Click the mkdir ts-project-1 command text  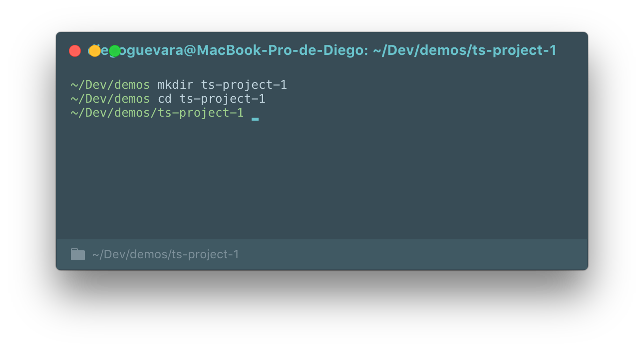[x=222, y=84]
